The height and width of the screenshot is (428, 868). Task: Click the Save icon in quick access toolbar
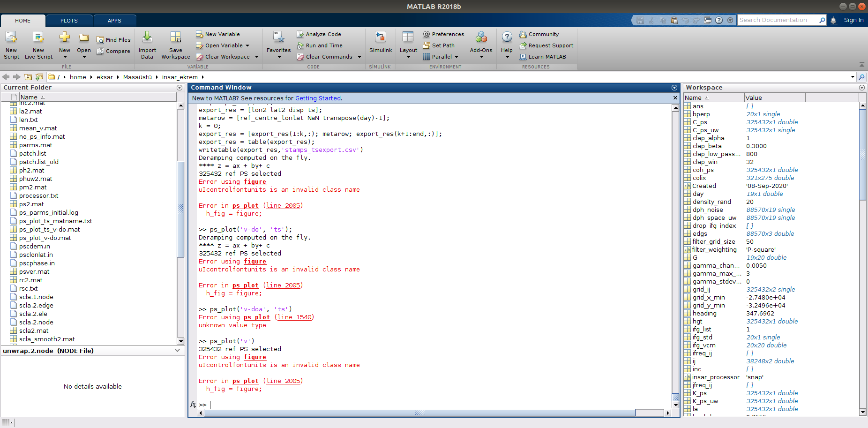[640, 20]
